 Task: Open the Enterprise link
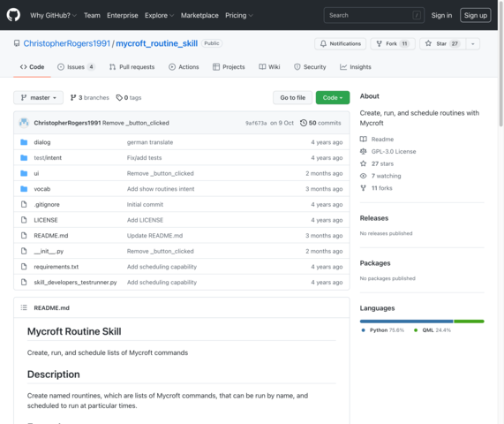123,15
